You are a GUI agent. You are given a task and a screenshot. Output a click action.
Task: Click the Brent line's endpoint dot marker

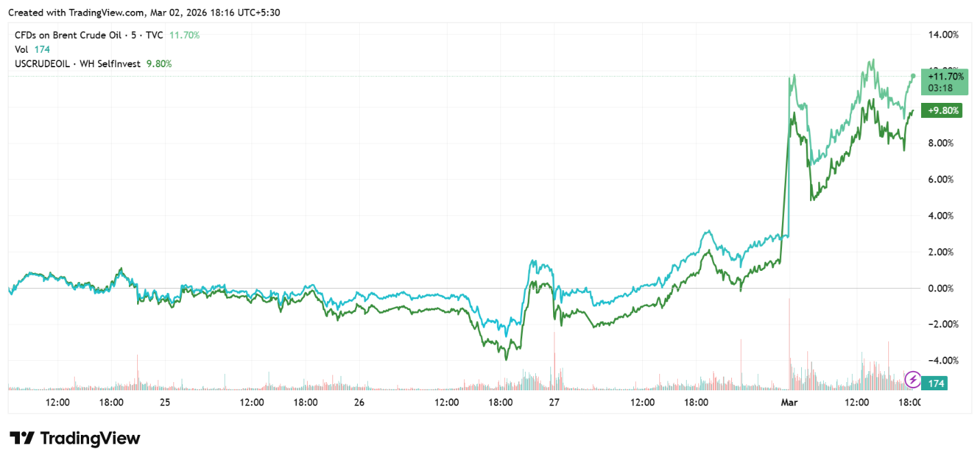[x=913, y=75]
